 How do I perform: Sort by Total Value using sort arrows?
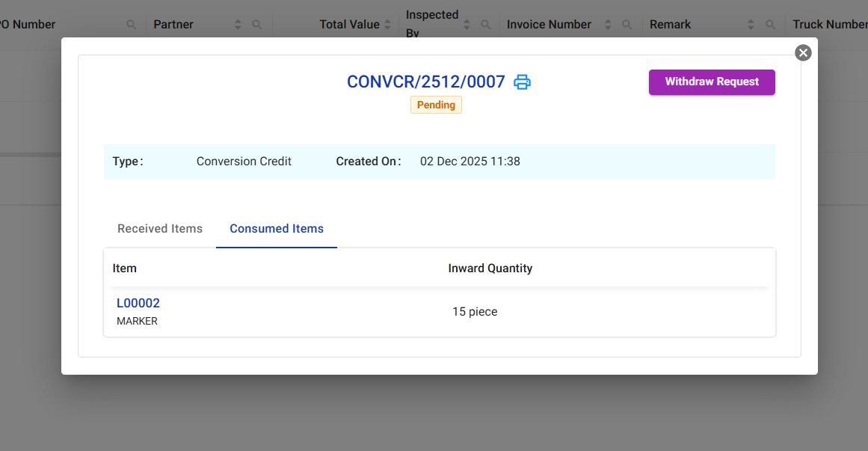coord(387,25)
